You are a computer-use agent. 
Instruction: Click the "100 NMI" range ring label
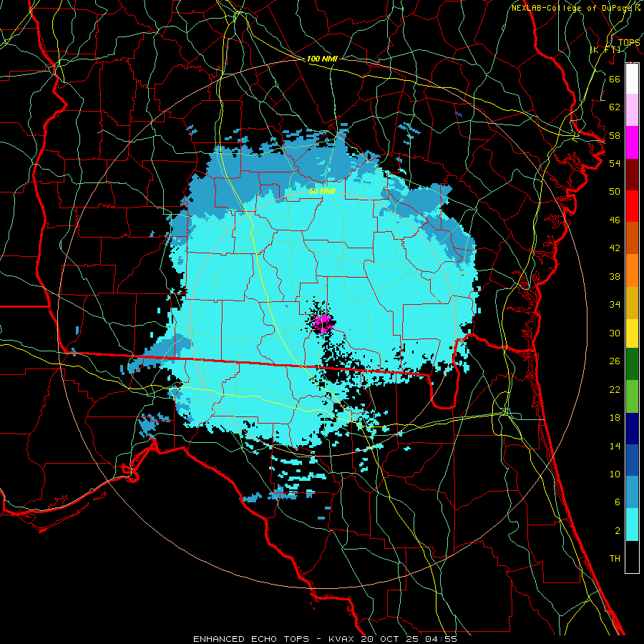(322, 59)
